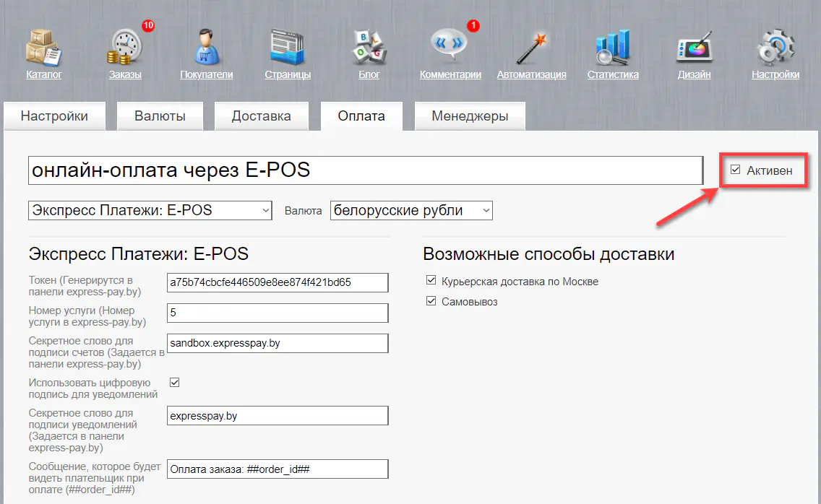
Task: Open the Экспресс Платежи: E-POS dropdown
Action: click(x=150, y=210)
